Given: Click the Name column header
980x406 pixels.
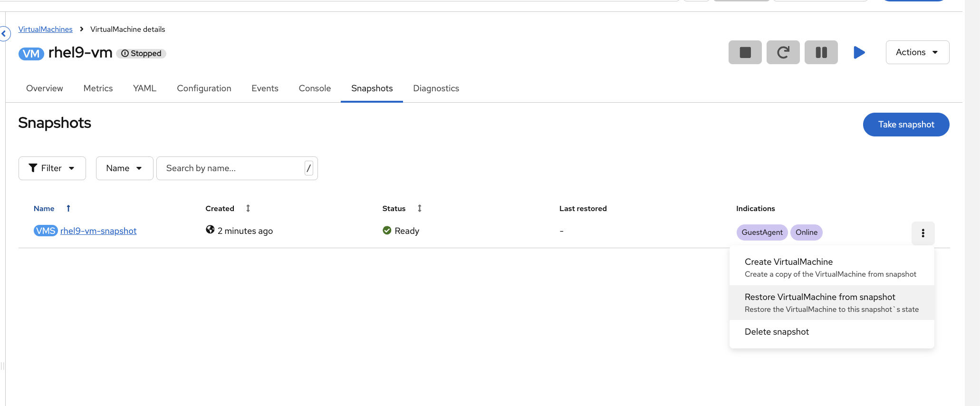Looking at the screenshot, I should click(x=44, y=209).
